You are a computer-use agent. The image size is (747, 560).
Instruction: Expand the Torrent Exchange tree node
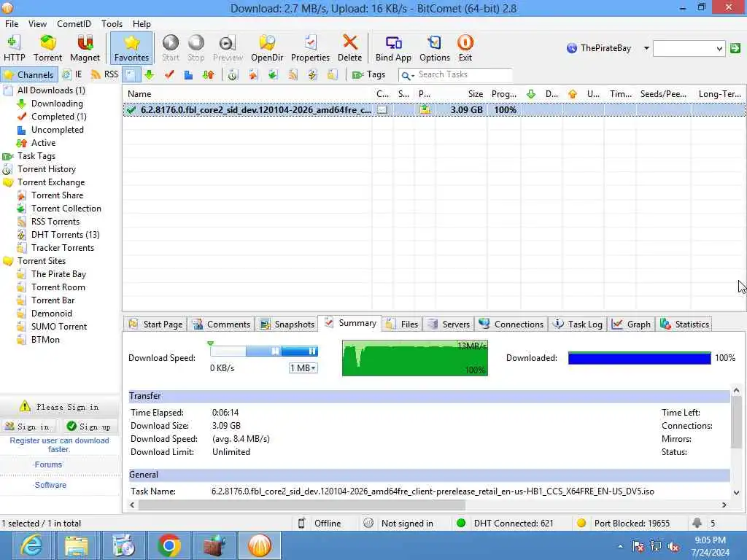pyautogui.click(x=8, y=182)
